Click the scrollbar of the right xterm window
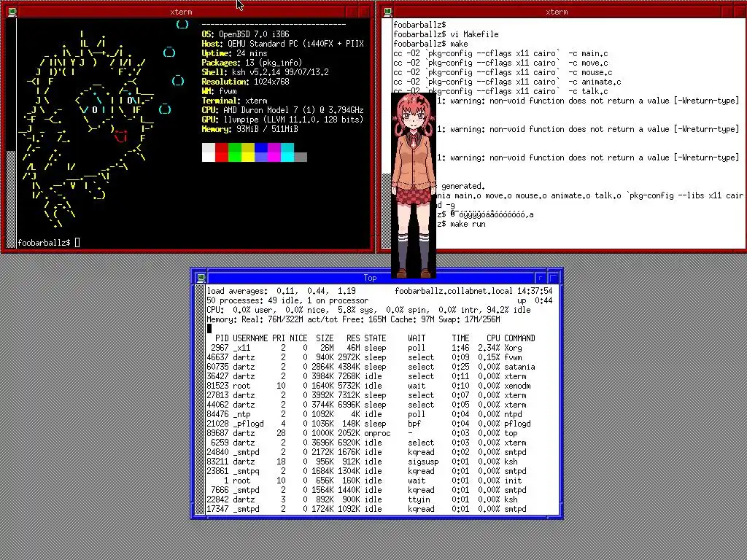 (387, 133)
